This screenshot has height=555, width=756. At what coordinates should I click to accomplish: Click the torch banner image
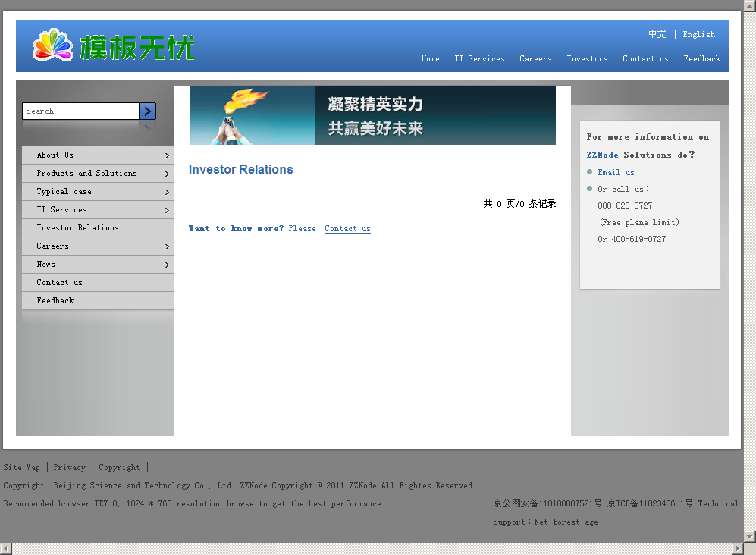(372, 115)
